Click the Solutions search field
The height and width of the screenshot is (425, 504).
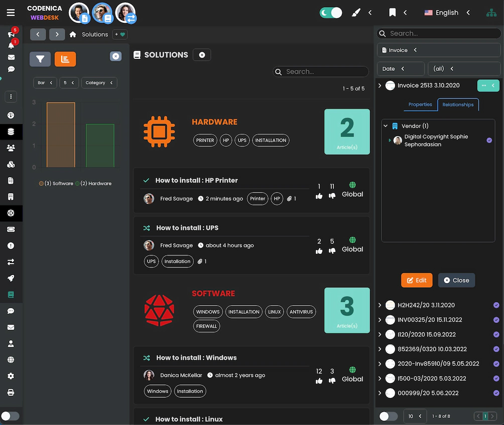(x=321, y=71)
